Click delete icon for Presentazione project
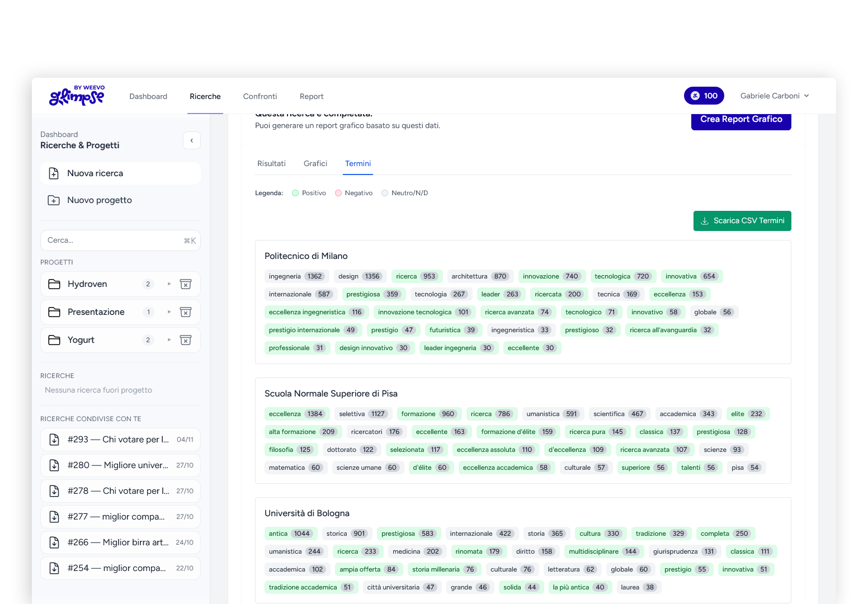 pyautogui.click(x=186, y=312)
